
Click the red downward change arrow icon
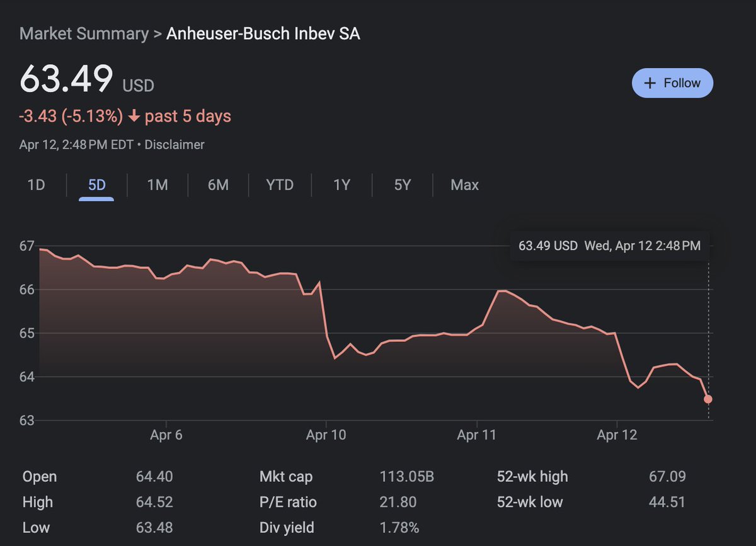(x=134, y=117)
